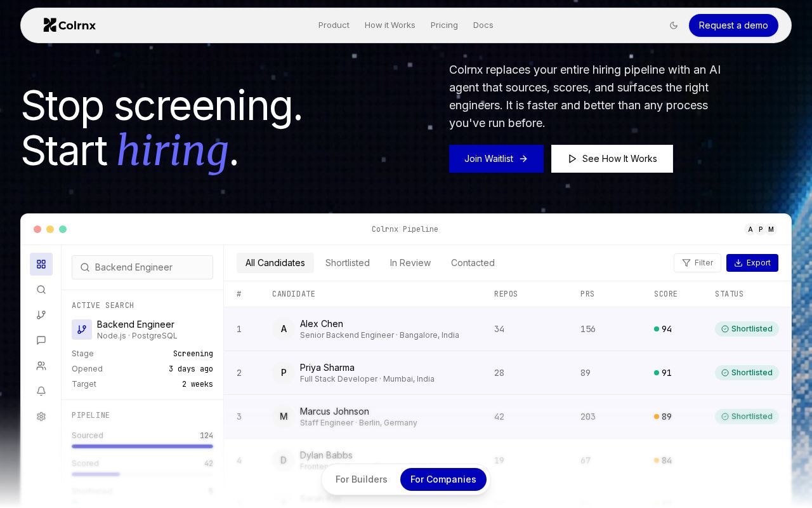
Task: Open the chat messages sidebar icon
Action: 41,340
